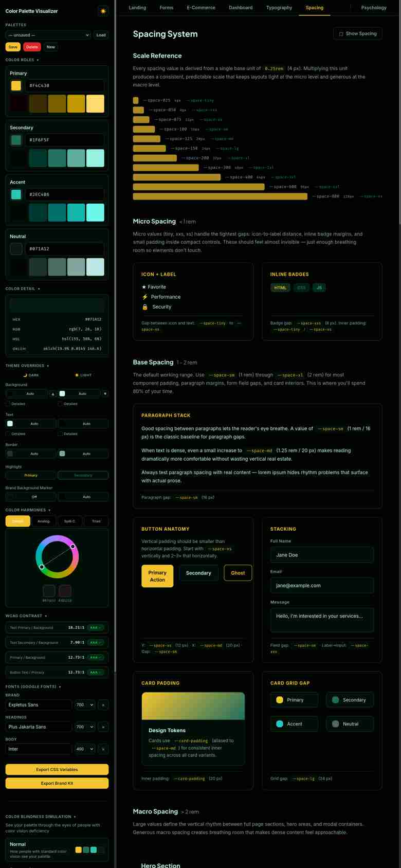
Task: Click the Expletus Sans brand font field
Action: pos(39,705)
